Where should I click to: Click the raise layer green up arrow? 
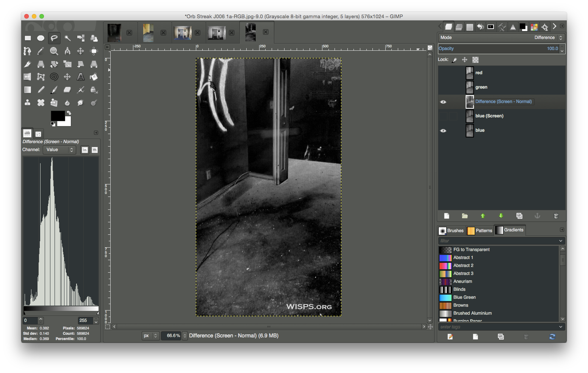coord(483,216)
